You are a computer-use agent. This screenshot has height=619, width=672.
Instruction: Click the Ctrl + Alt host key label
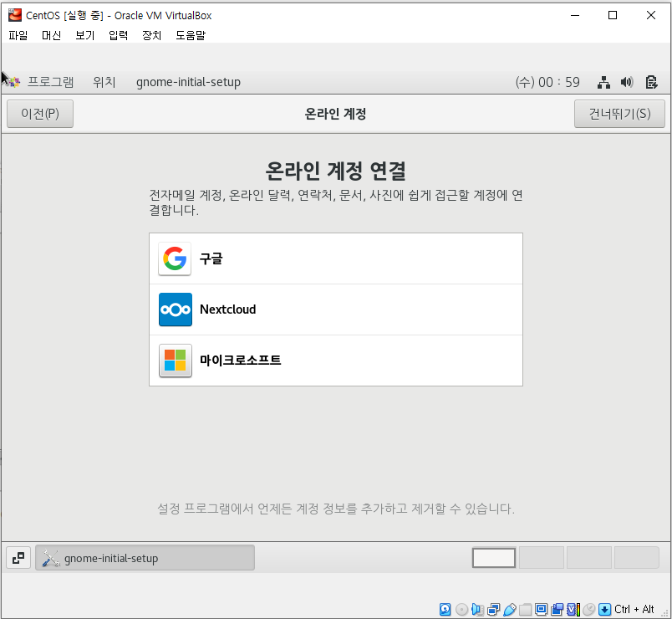[634, 609]
